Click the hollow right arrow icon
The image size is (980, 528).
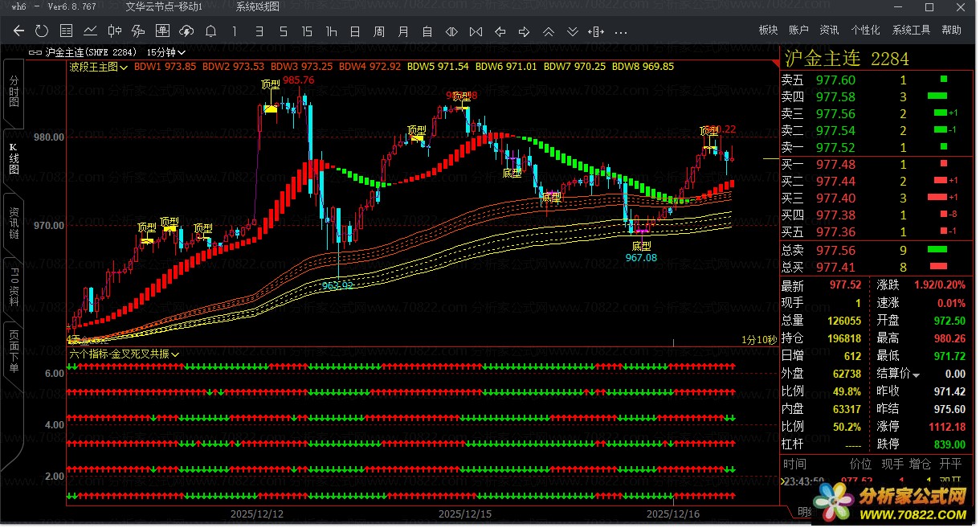pyautogui.click(x=524, y=31)
